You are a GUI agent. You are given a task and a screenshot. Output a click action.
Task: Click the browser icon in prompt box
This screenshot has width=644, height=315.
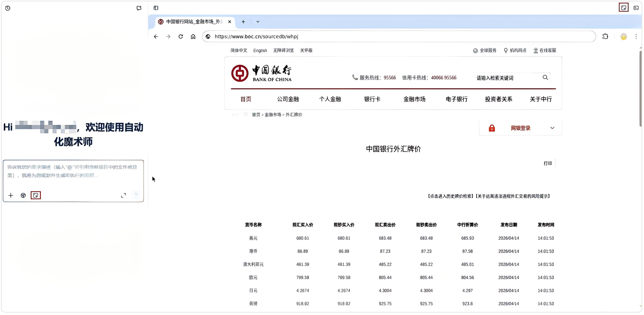(23, 195)
